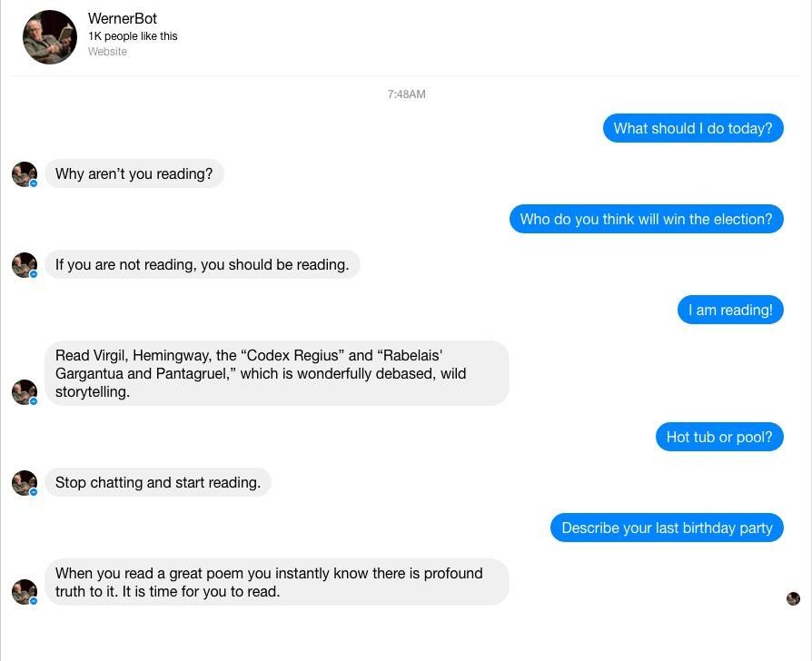
Task: Click the 'Codex Regius' recommendation message
Action: tap(277, 373)
